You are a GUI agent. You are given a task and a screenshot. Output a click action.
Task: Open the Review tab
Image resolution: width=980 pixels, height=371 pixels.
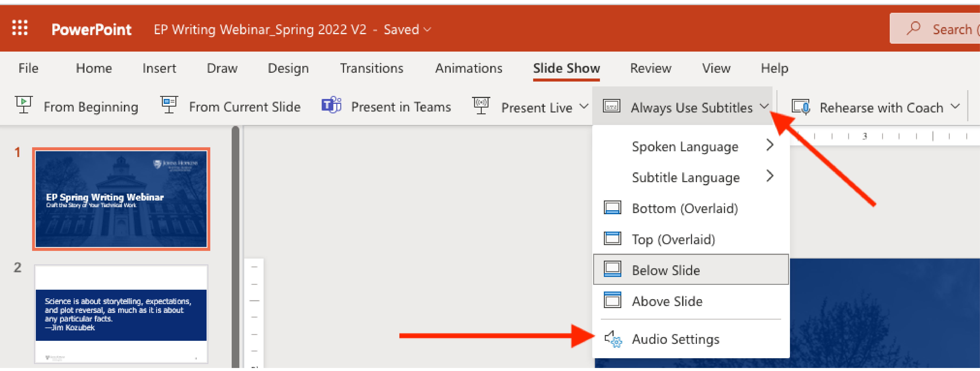[x=651, y=68]
